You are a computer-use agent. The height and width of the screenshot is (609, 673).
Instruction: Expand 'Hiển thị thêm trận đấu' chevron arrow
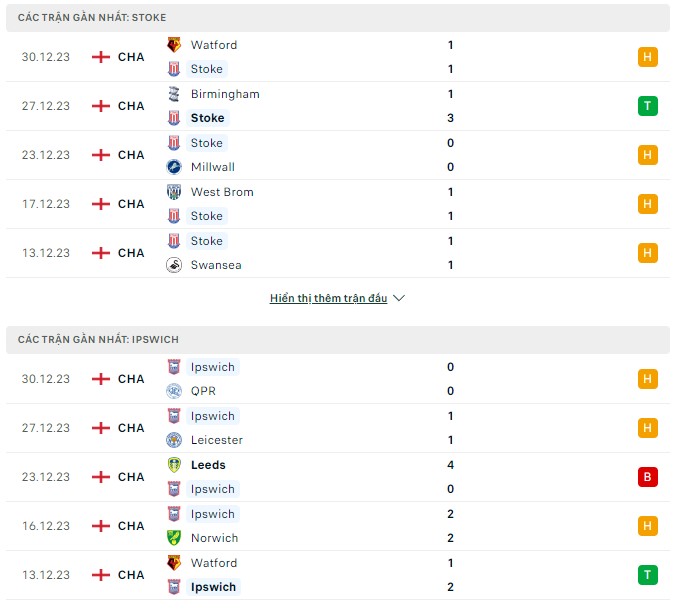(x=399, y=298)
